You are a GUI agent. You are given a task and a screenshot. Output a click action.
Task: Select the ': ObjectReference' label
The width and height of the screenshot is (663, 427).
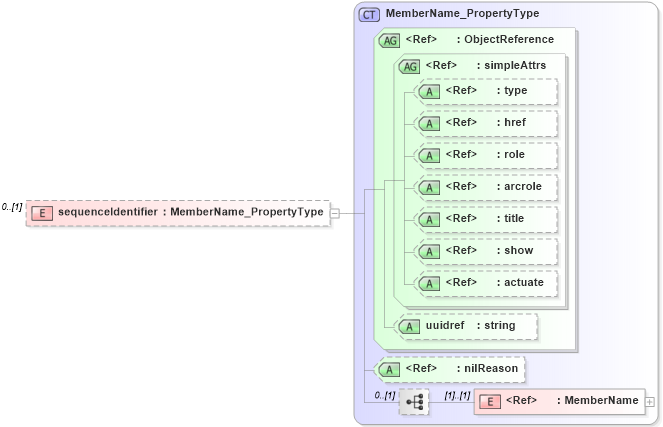505,39
